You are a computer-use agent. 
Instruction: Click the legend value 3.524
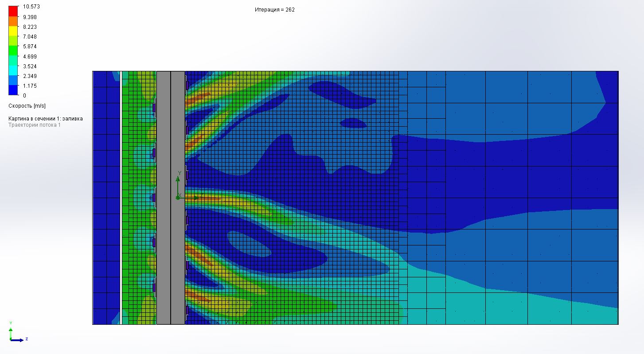[x=30, y=66]
